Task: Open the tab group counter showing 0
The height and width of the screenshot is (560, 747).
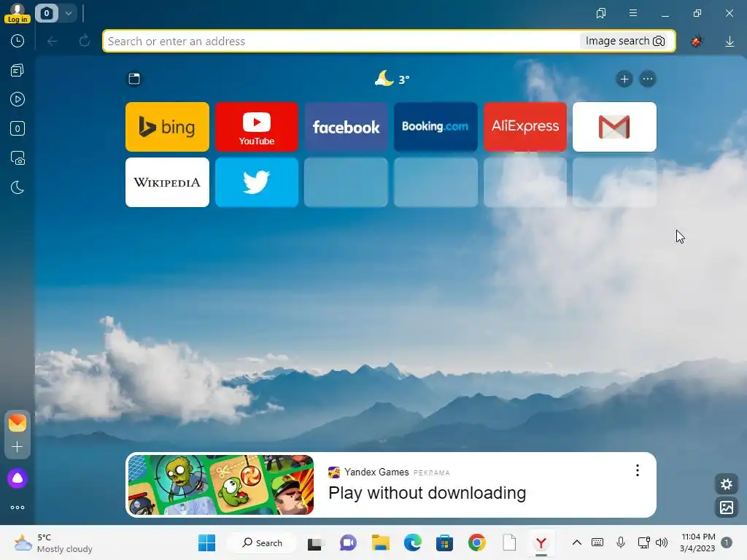Action: pyautogui.click(x=47, y=13)
